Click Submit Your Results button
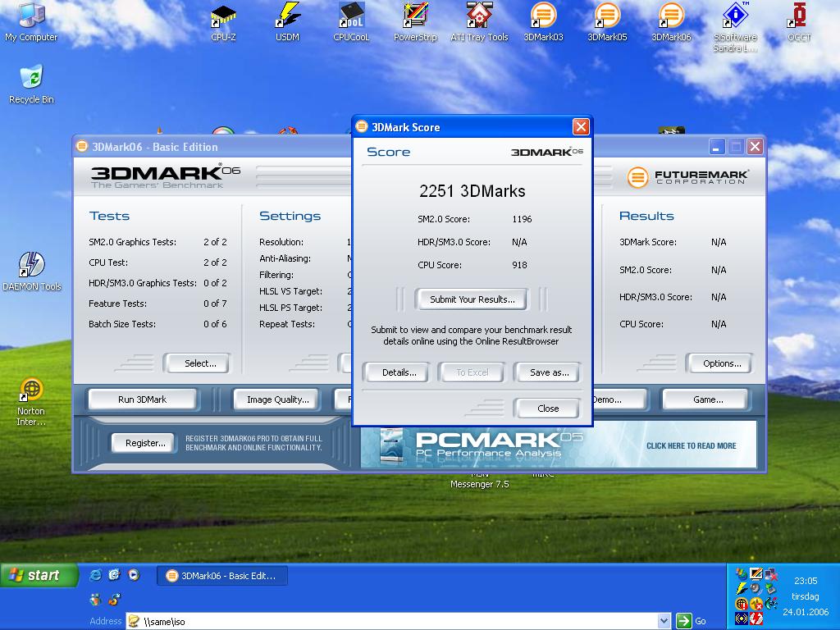Viewport: 840px width, 630px height. (x=472, y=299)
